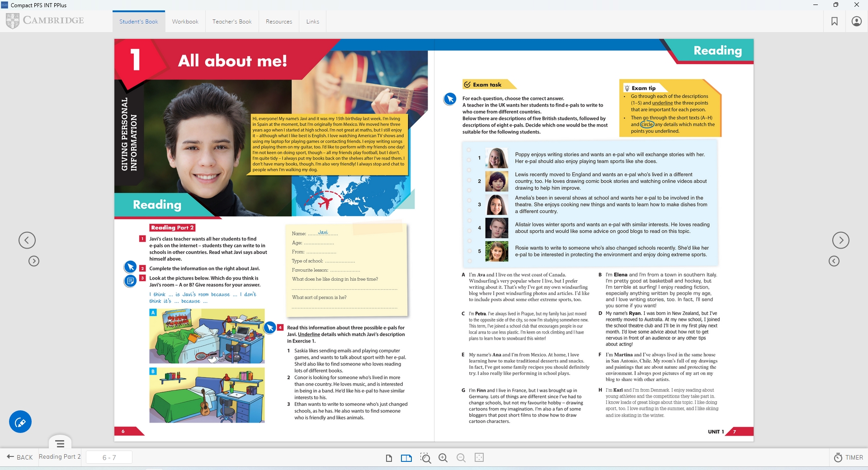The height and width of the screenshot is (470, 868).
Task: Click e-pal description B about Elena
Action: pos(659,290)
